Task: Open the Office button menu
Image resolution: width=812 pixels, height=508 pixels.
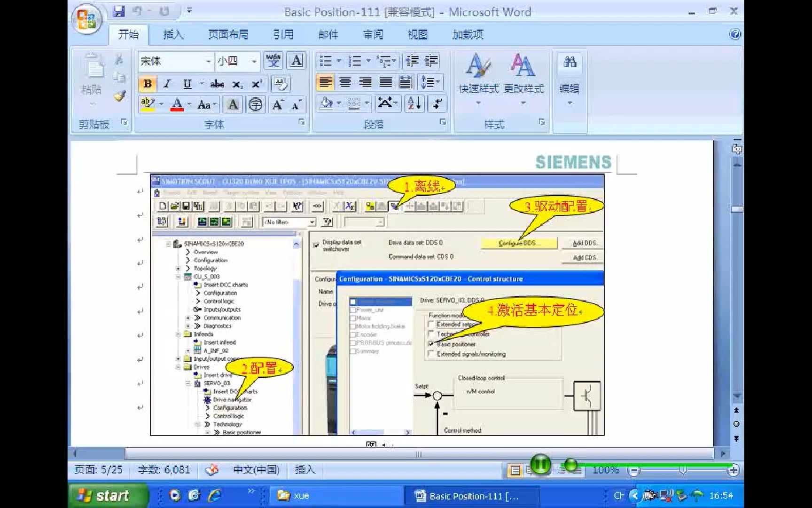Action: (x=87, y=19)
